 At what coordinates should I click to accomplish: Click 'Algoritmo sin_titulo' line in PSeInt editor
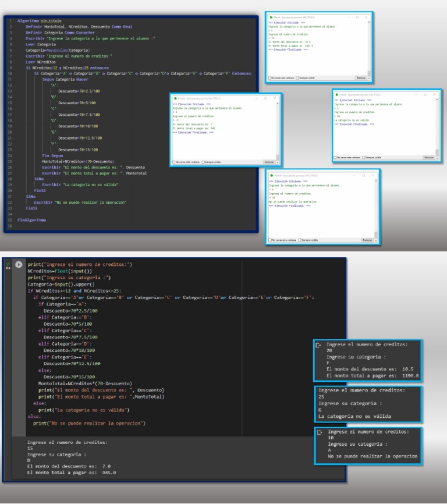tap(39, 21)
